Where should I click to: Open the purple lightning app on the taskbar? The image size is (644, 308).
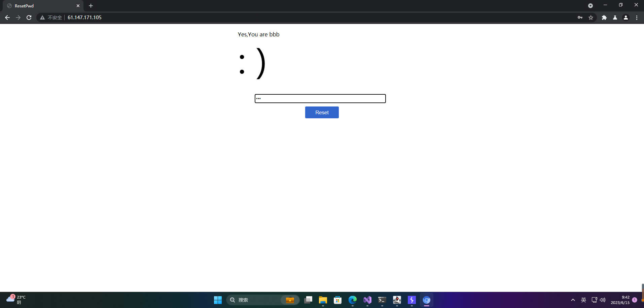412,300
